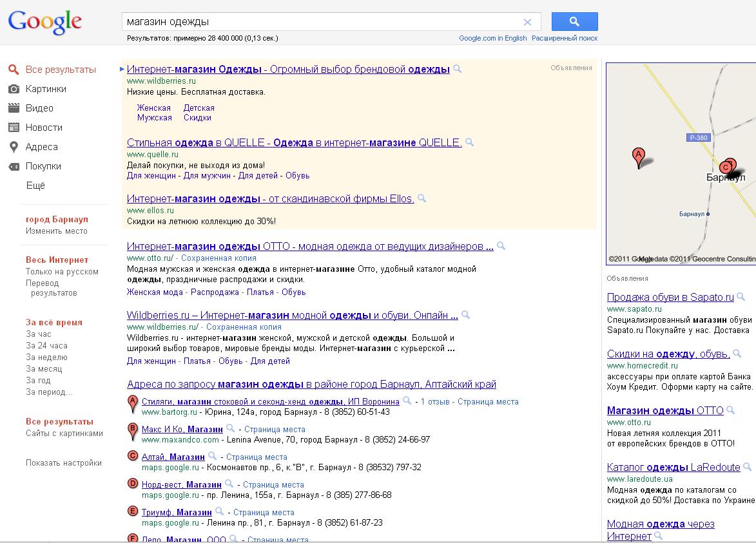Open custom date range За период…
The width and height of the screenshot is (756, 543).
[49, 392]
